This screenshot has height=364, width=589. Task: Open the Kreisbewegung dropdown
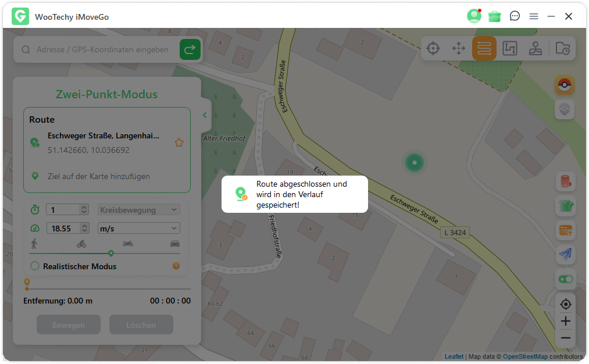(139, 209)
